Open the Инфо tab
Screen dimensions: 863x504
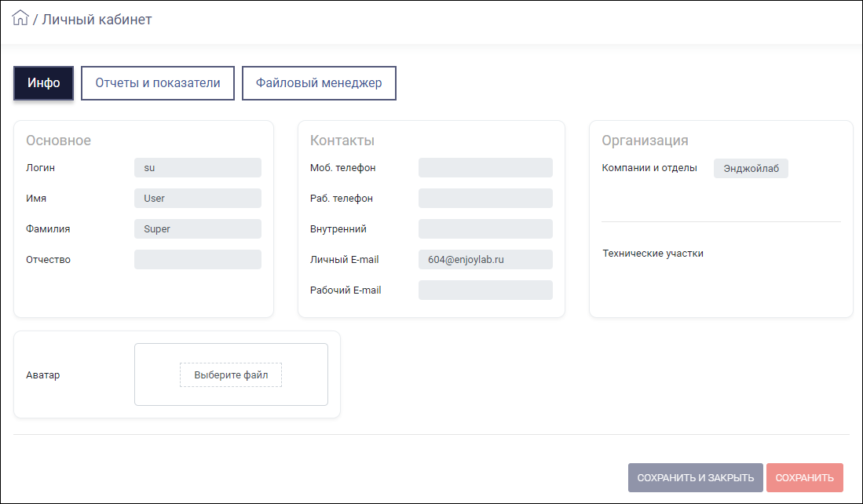pos(43,83)
